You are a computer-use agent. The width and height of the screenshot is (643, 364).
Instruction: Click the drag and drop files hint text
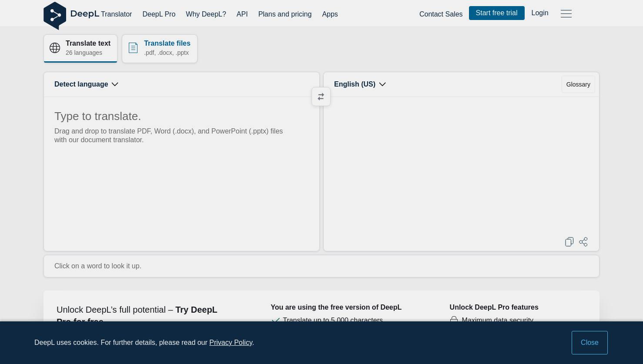(168, 135)
